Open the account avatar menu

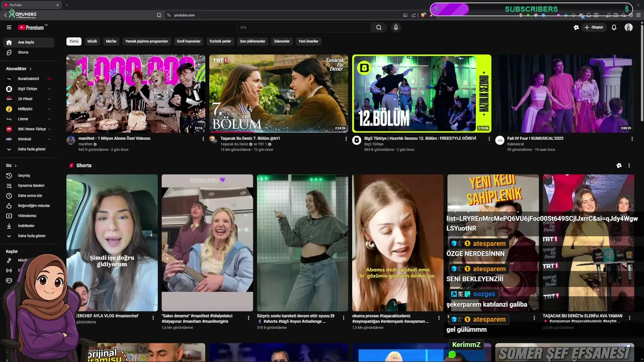tap(628, 28)
